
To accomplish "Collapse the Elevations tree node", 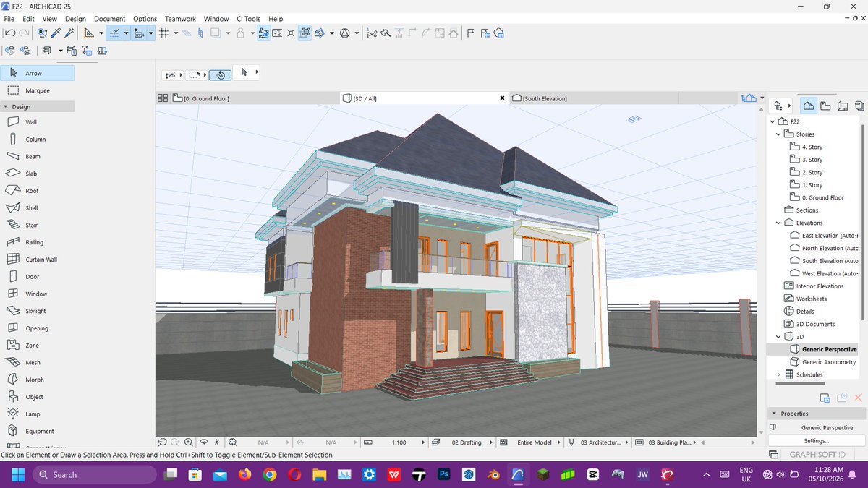I will (778, 223).
